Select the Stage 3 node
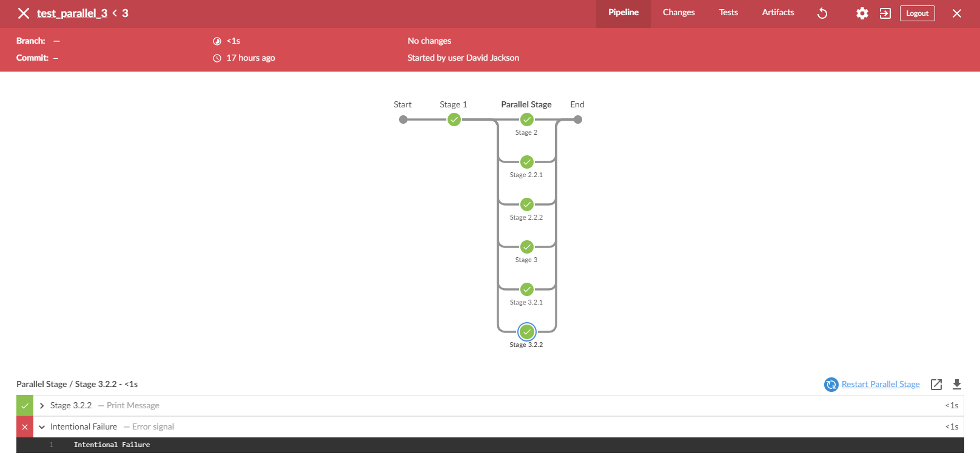This screenshot has width=980, height=455. [x=527, y=247]
